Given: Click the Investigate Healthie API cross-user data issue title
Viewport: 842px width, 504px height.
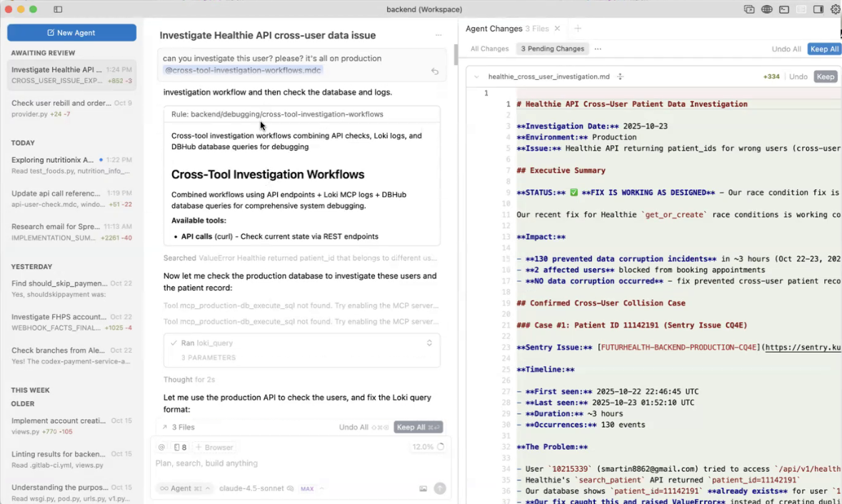Looking at the screenshot, I should [x=267, y=36].
